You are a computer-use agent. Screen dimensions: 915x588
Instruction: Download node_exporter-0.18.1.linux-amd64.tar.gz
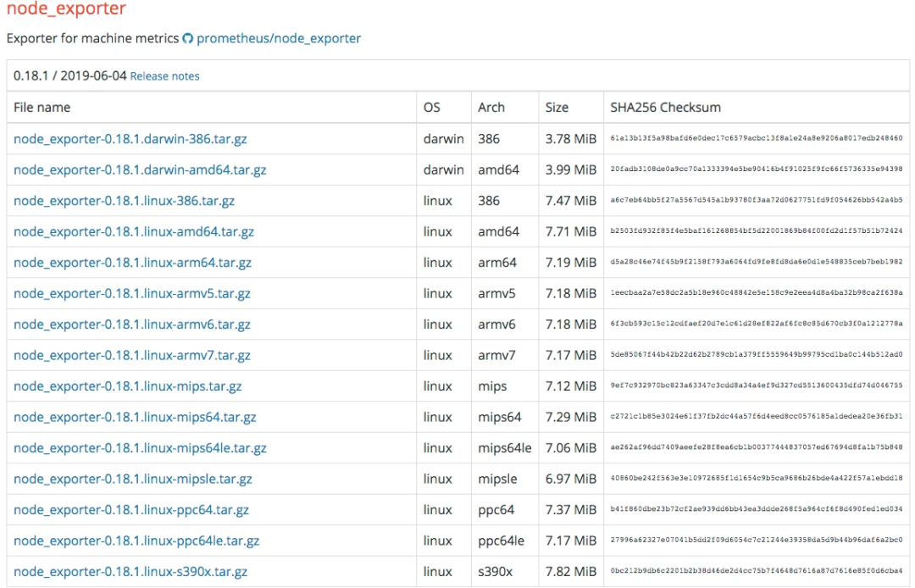click(134, 231)
